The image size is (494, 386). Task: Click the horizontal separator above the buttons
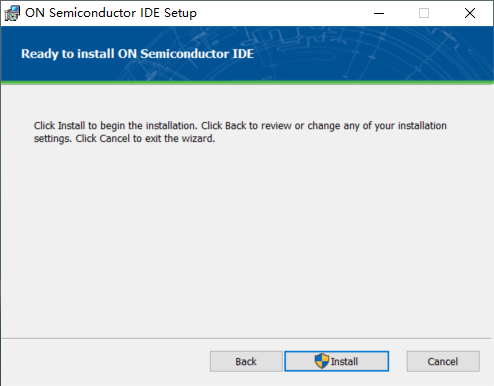(x=247, y=339)
